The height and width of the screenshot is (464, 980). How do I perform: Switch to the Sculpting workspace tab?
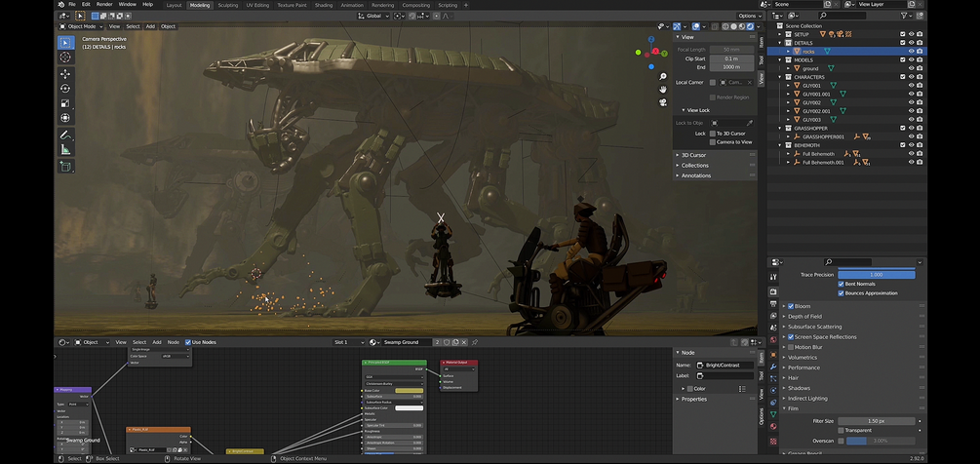(x=227, y=5)
